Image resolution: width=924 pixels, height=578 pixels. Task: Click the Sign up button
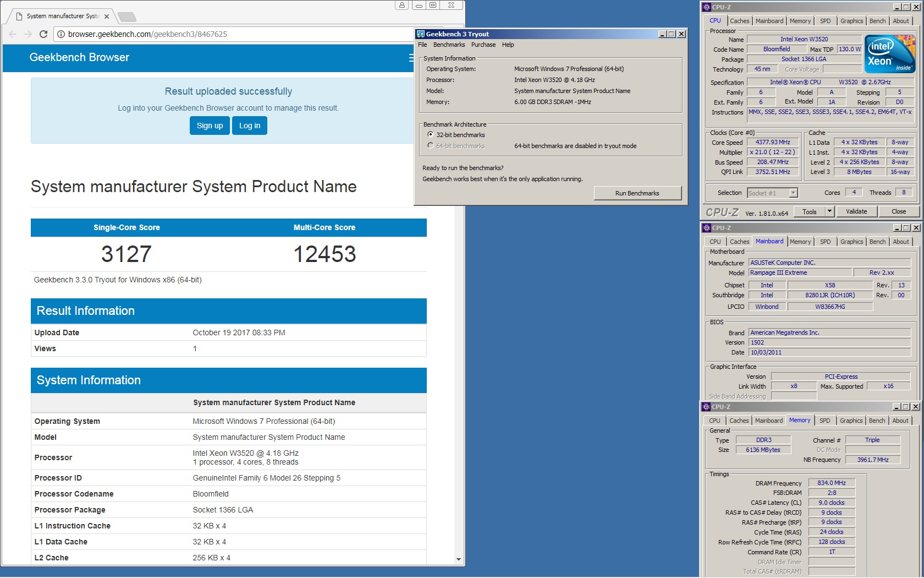pos(210,126)
